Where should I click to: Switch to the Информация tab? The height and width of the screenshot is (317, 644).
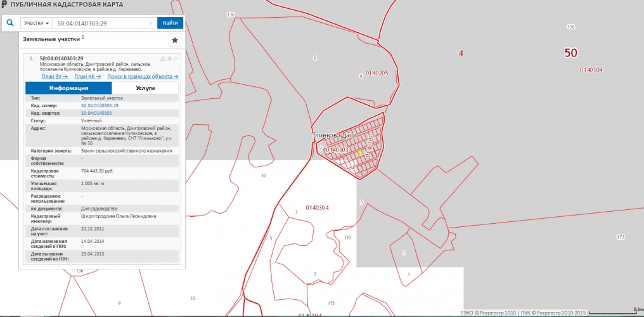(x=68, y=88)
